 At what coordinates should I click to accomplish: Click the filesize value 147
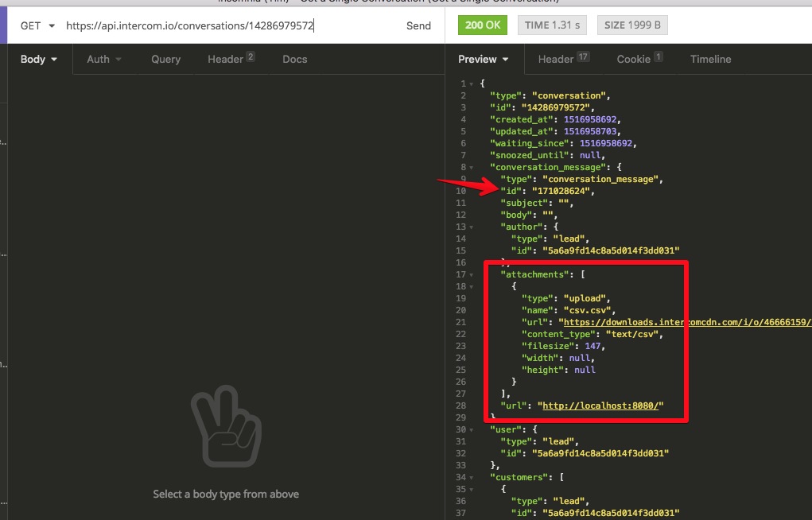coord(592,346)
